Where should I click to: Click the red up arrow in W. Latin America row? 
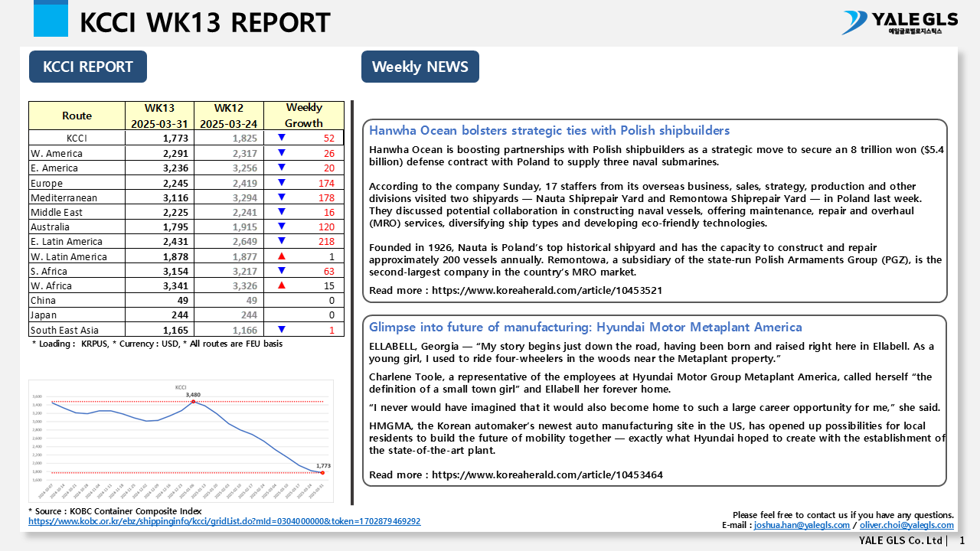click(282, 256)
